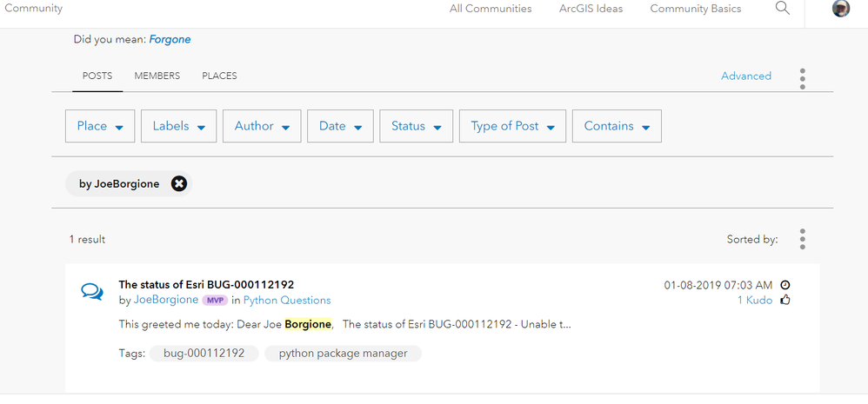This screenshot has height=404, width=868.
Task: Switch to the Places tab
Action: (219, 76)
